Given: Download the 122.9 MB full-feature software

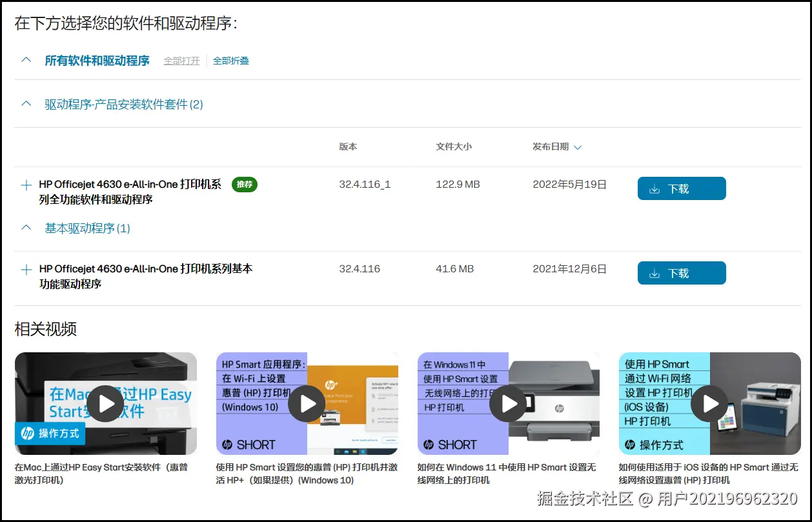Looking at the screenshot, I should [x=682, y=188].
